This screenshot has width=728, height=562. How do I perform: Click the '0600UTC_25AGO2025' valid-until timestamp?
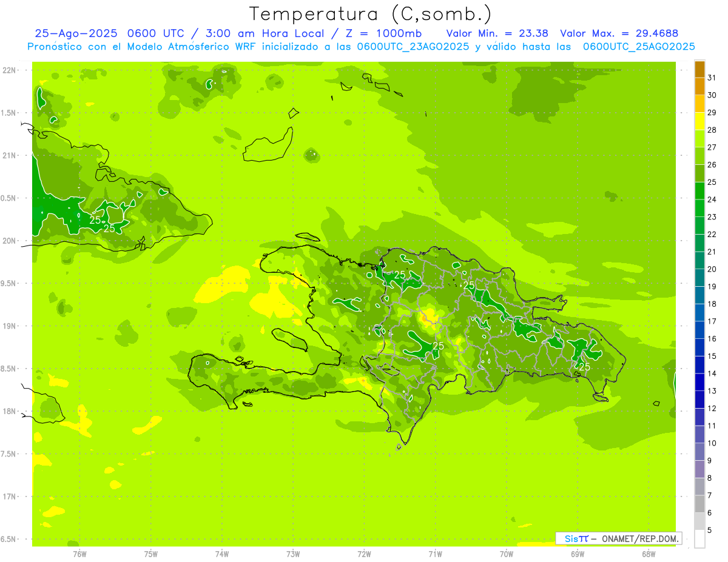(x=638, y=47)
